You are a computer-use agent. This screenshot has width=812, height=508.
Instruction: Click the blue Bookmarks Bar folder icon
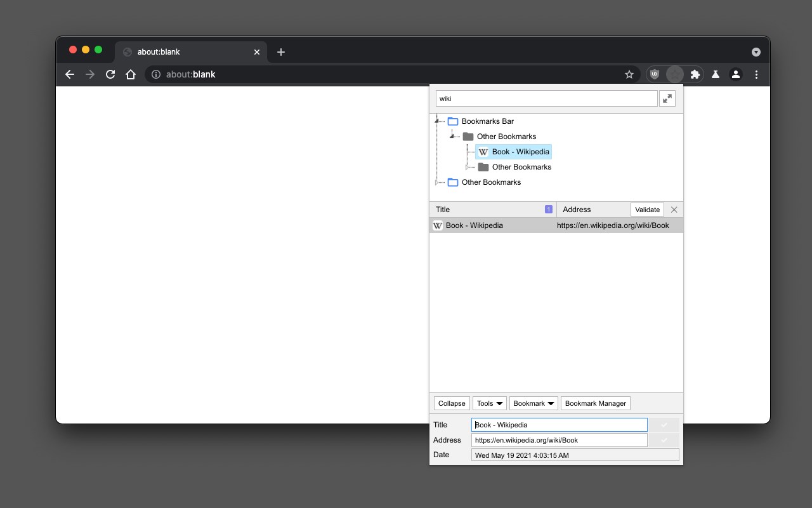point(453,121)
